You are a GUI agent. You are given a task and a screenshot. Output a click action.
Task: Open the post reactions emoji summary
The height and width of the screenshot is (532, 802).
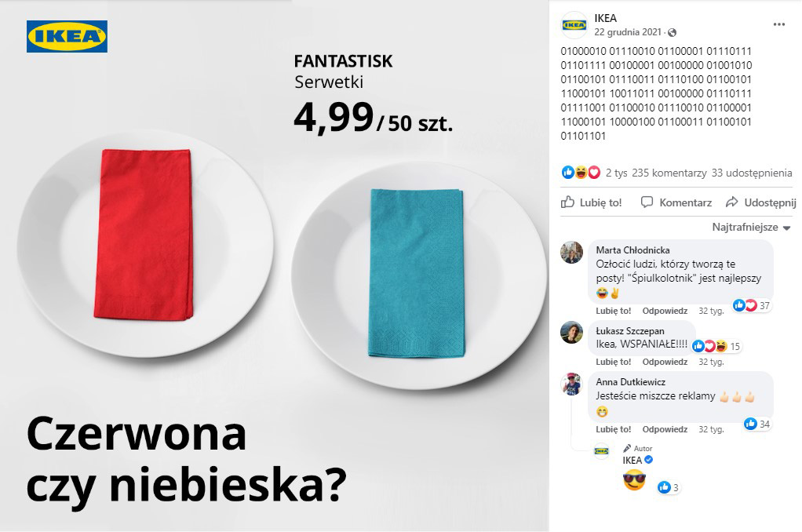[581, 173]
